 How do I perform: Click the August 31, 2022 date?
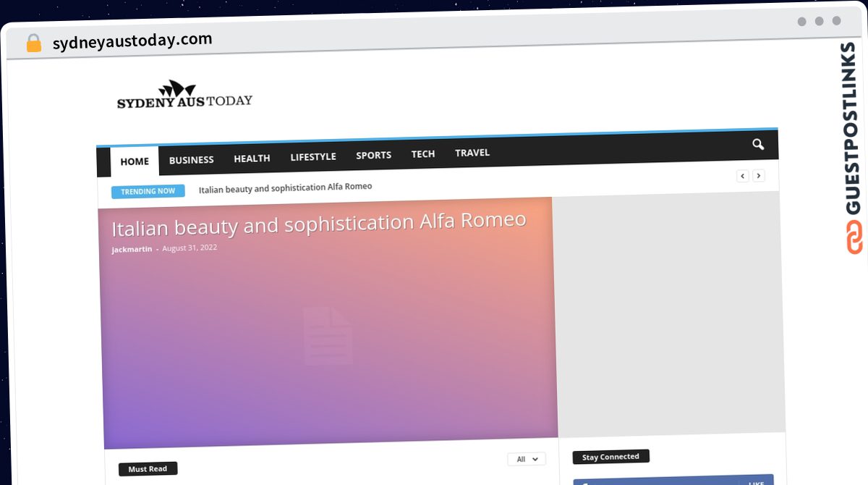pos(190,248)
